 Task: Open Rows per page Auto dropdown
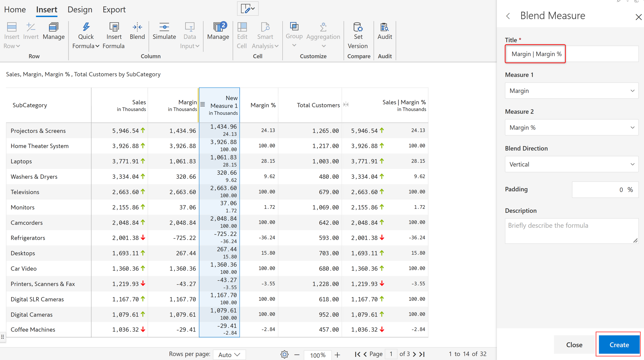click(x=229, y=354)
